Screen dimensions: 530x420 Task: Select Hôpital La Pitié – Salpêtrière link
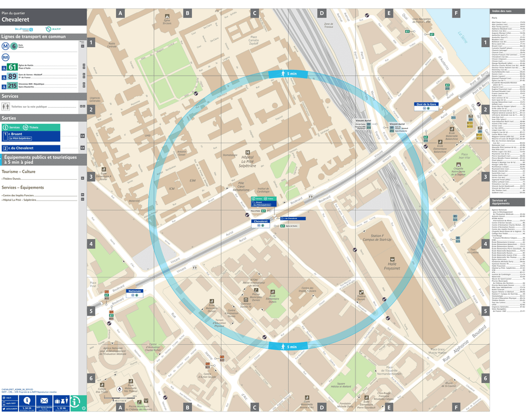(x=19, y=199)
